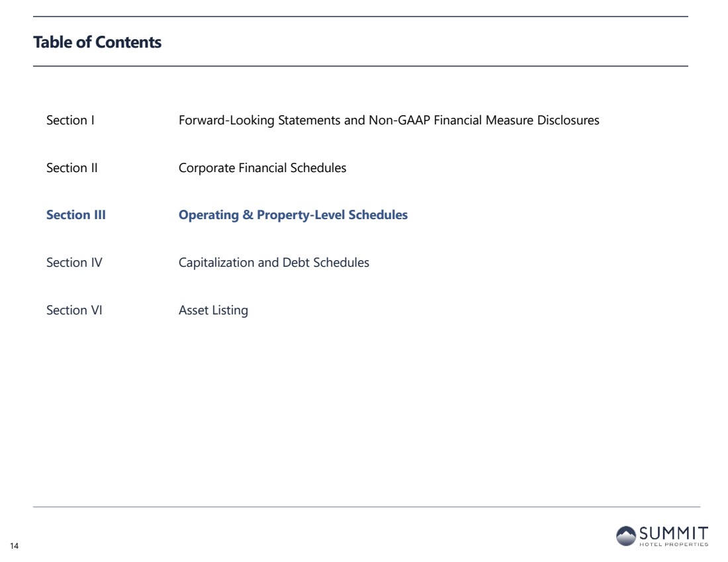Select the highlighted "Section III" label

click(x=76, y=215)
